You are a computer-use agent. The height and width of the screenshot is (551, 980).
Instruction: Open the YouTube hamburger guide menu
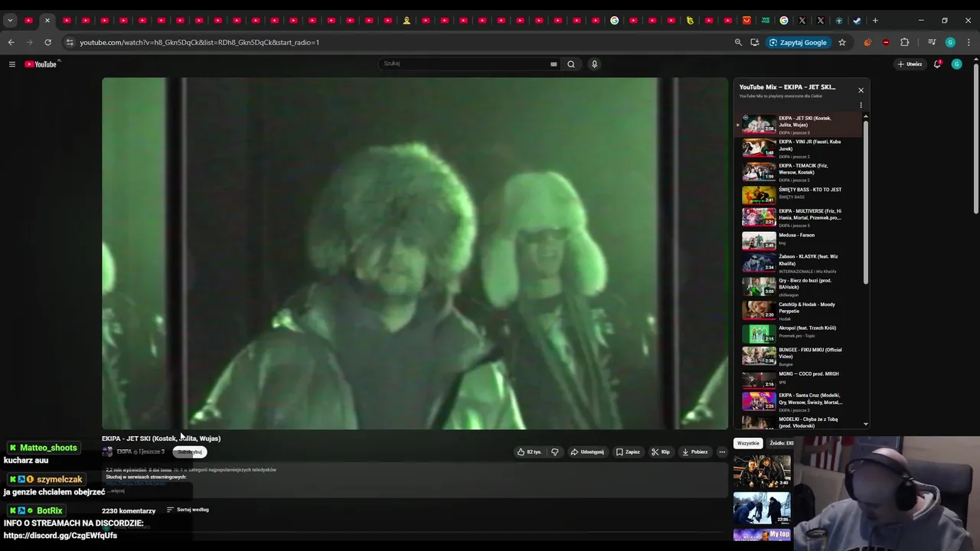pyautogui.click(x=11, y=64)
